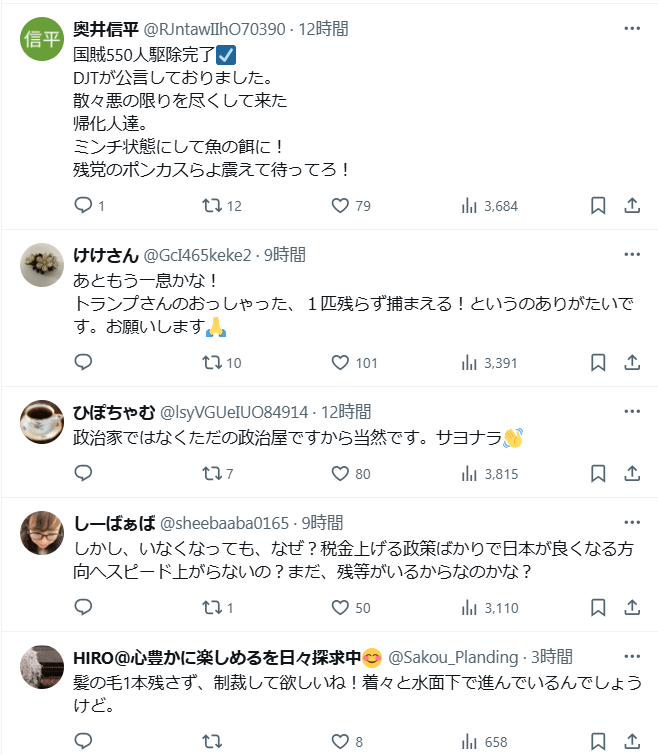658x755 pixels.
Task: Bookmark the HIRO tweet
Action: pyautogui.click(x=598, y=743)
